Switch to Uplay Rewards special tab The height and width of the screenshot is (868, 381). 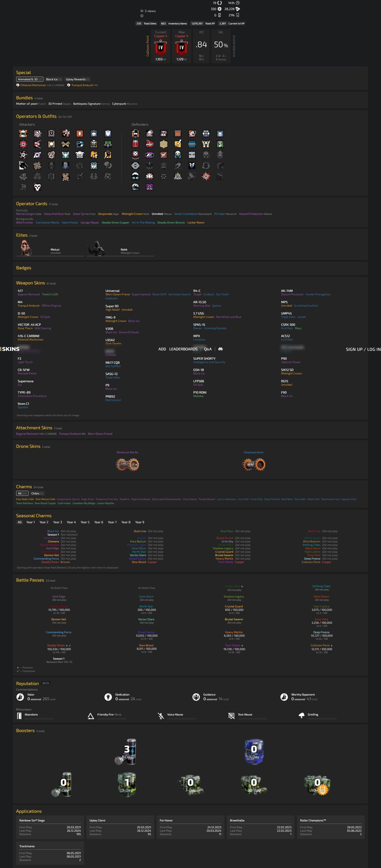point(77,79)
